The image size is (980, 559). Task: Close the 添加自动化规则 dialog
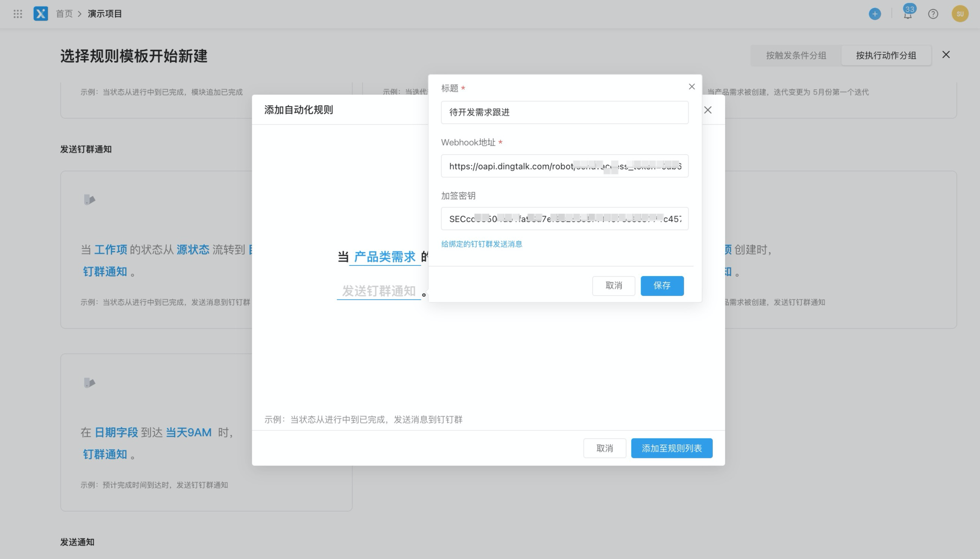point(708,110)
